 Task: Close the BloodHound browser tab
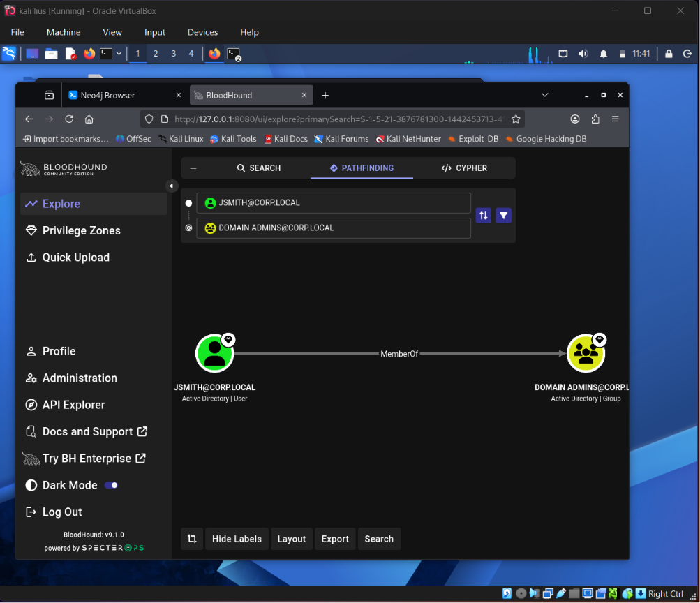304,95
